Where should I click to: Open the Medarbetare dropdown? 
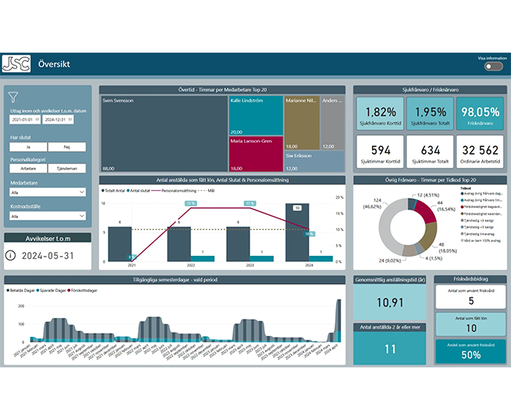click(x=48, y=192)
